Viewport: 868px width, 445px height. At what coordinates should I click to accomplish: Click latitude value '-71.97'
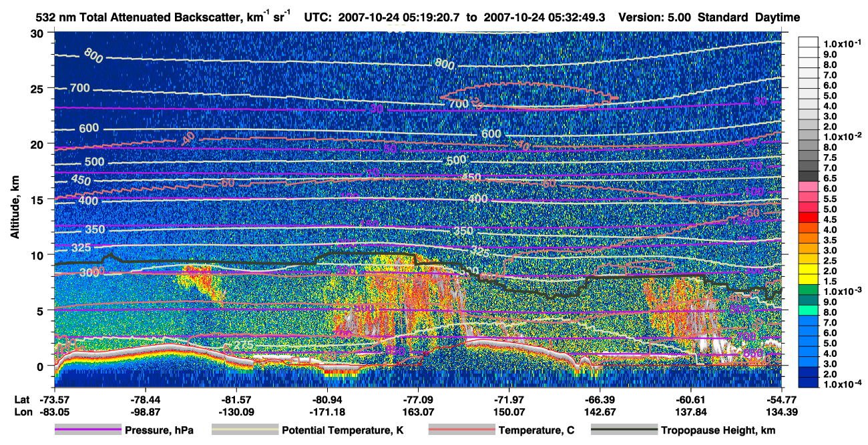(509, 400)
